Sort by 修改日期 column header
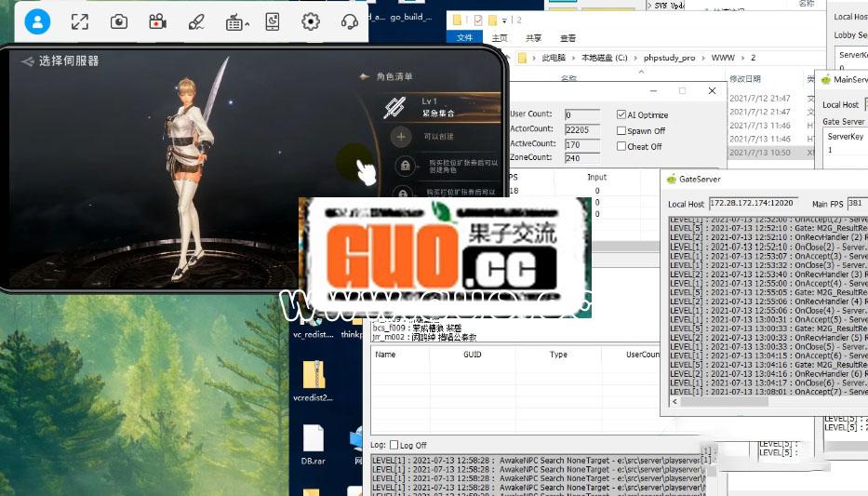 [x=744, y=78]
